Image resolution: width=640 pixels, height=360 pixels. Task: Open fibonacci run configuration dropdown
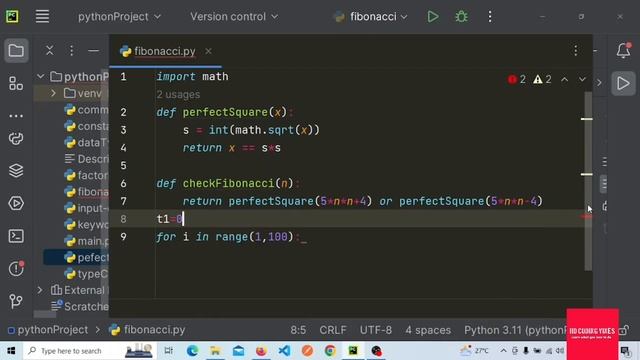[x=371, y=17]
